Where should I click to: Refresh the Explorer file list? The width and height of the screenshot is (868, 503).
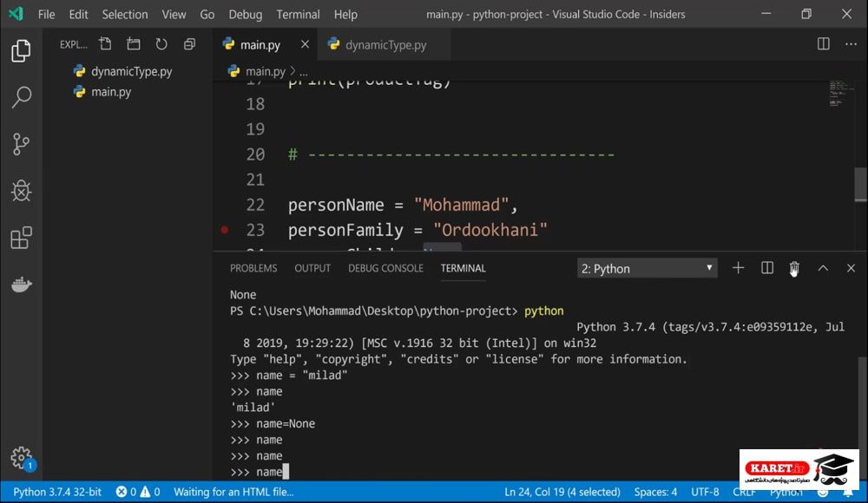[161, 44]
